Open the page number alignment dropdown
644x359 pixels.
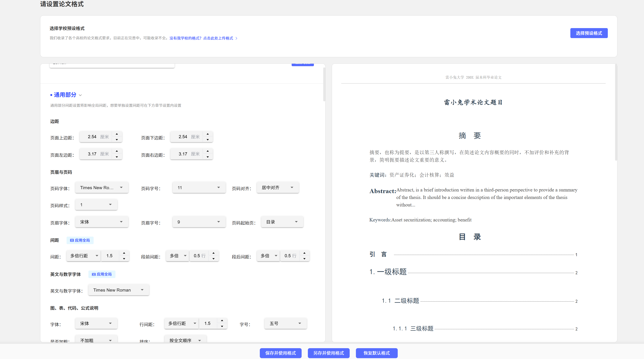pyautogui.click(x=277, y=188)
